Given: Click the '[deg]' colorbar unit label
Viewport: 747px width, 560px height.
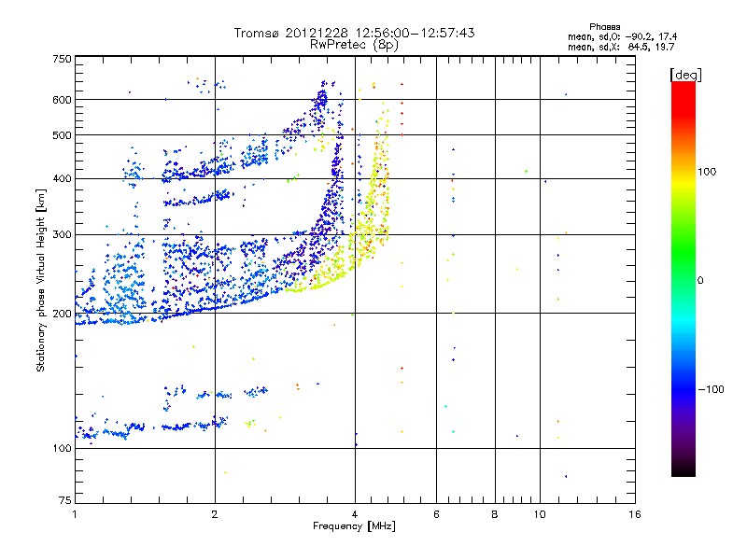Looking at the screenshot, I should point(685,75).
